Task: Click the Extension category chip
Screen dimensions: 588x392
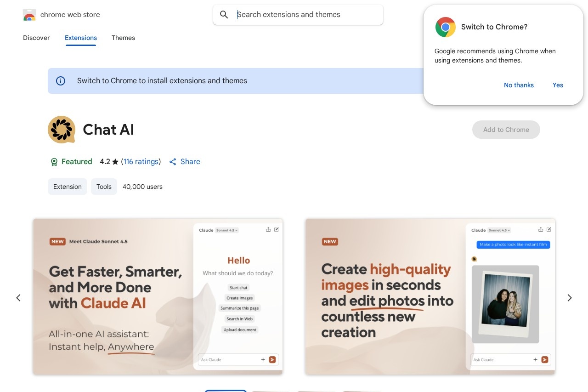Action: pyautogui.click(x=67, y=187)
